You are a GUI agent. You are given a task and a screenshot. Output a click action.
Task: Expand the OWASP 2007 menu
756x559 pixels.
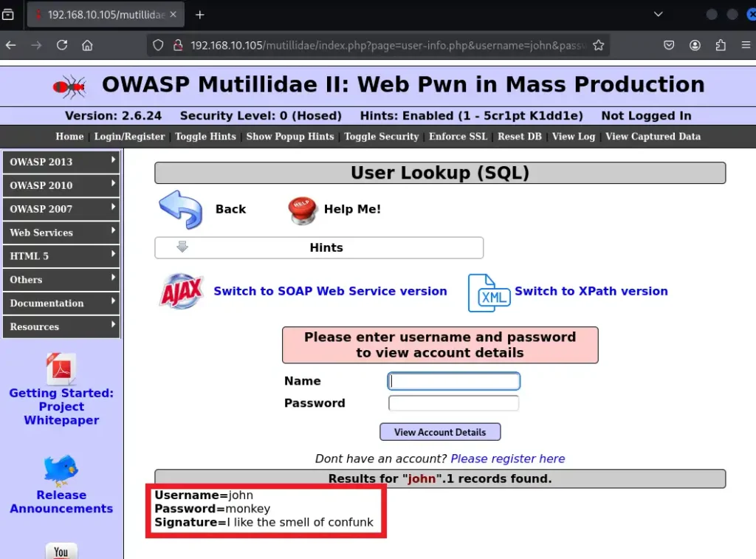61,209
